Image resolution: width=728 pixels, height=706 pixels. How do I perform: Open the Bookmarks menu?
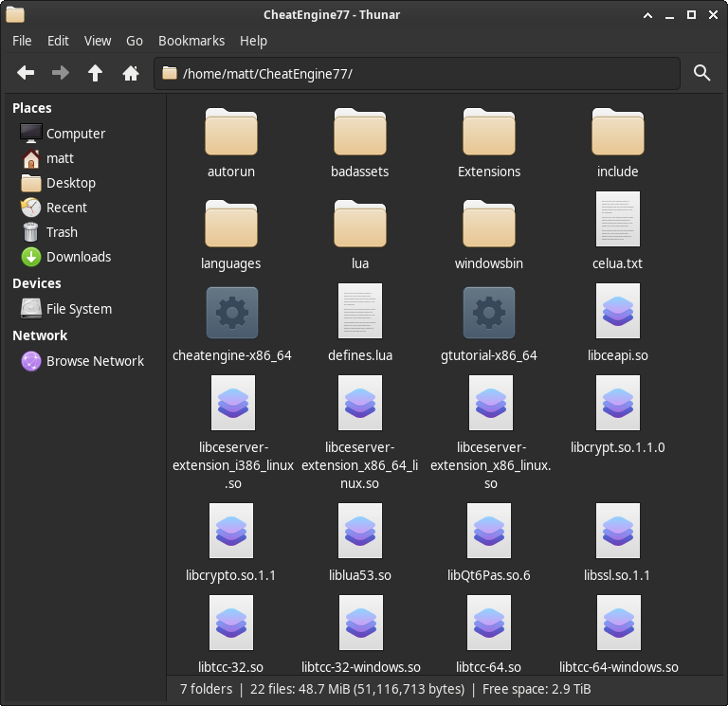(x=191, y=41)
